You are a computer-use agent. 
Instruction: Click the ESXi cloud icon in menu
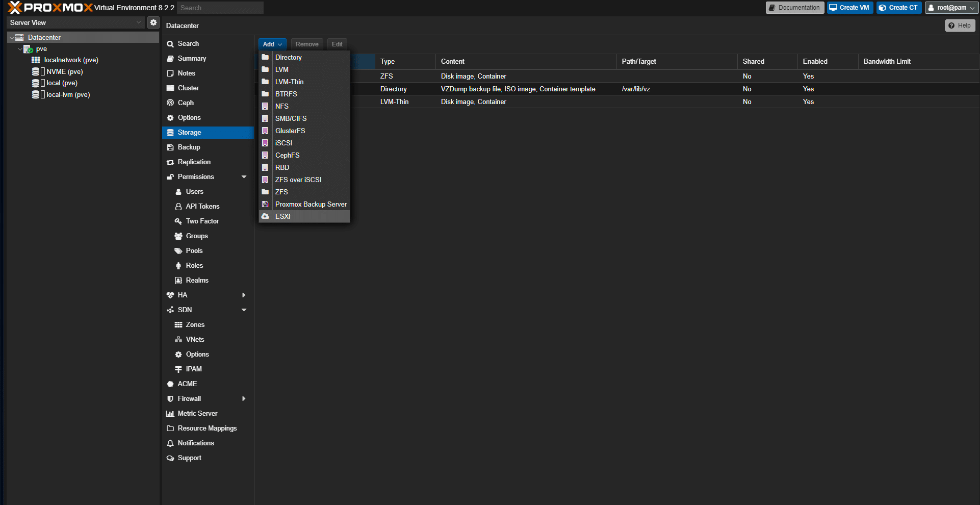click(x=265, y=216)
